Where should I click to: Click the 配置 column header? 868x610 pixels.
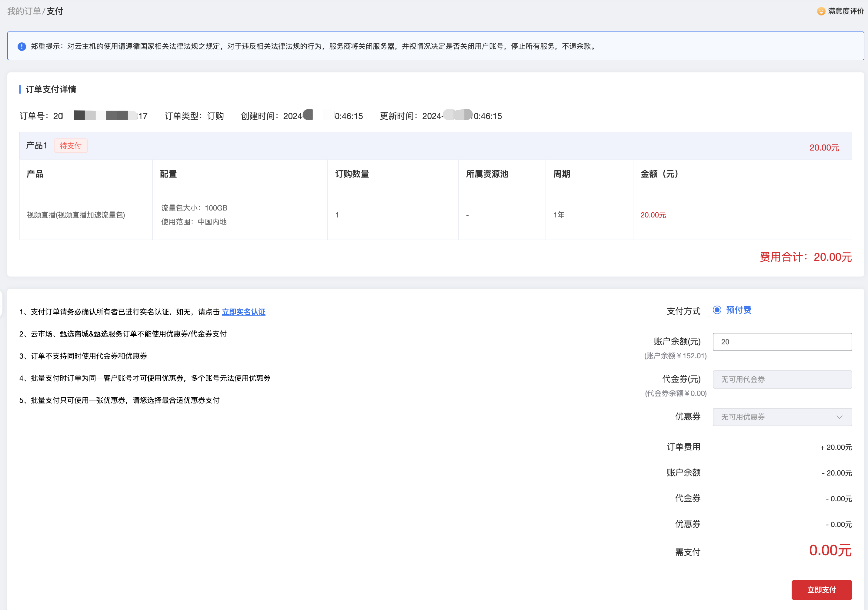pos(168,174)
